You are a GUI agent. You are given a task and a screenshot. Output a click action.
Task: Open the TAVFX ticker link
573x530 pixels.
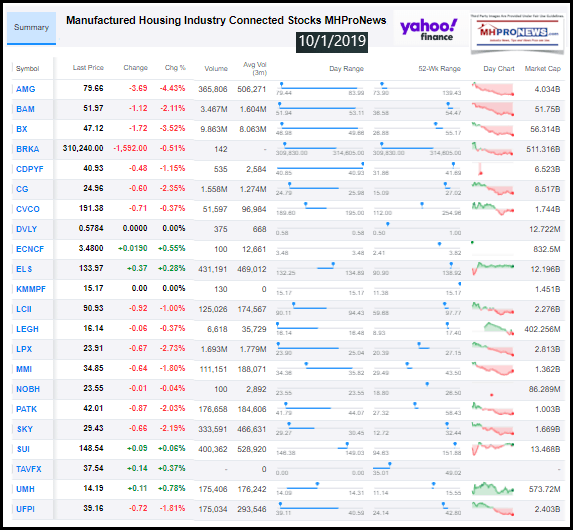point(29,469)
